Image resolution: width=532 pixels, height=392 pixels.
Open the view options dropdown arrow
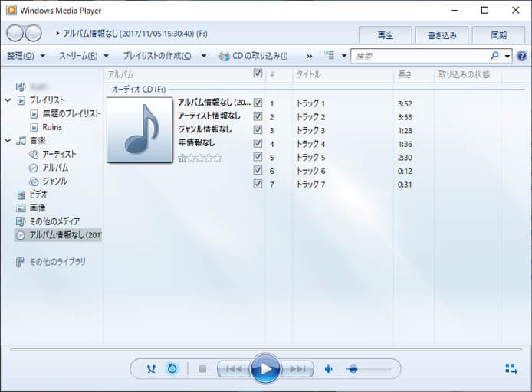(343, 56)
